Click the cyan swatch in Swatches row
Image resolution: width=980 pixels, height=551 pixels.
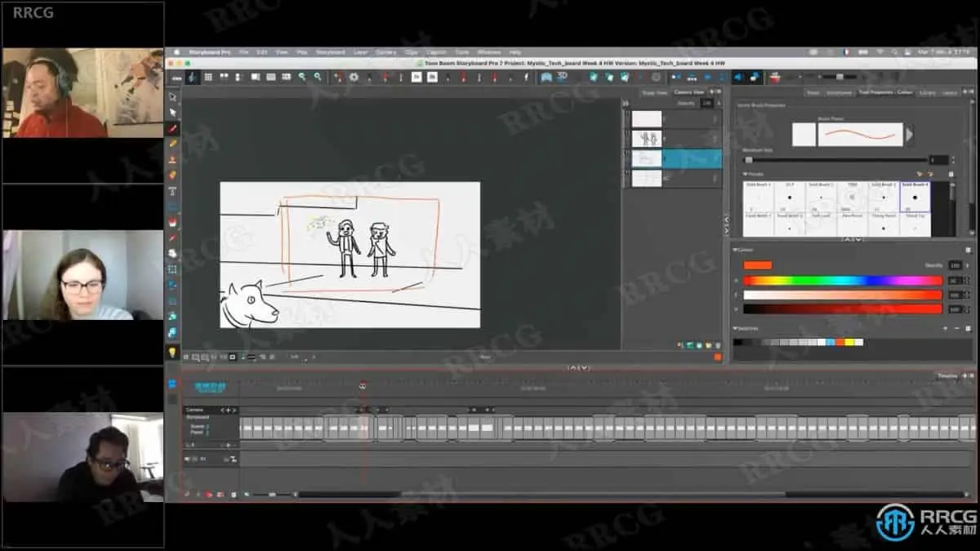tap(831, 342)
